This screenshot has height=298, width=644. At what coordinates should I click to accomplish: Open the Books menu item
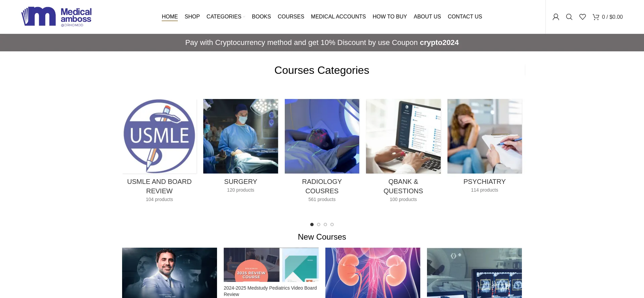click(x=261, y=16)
